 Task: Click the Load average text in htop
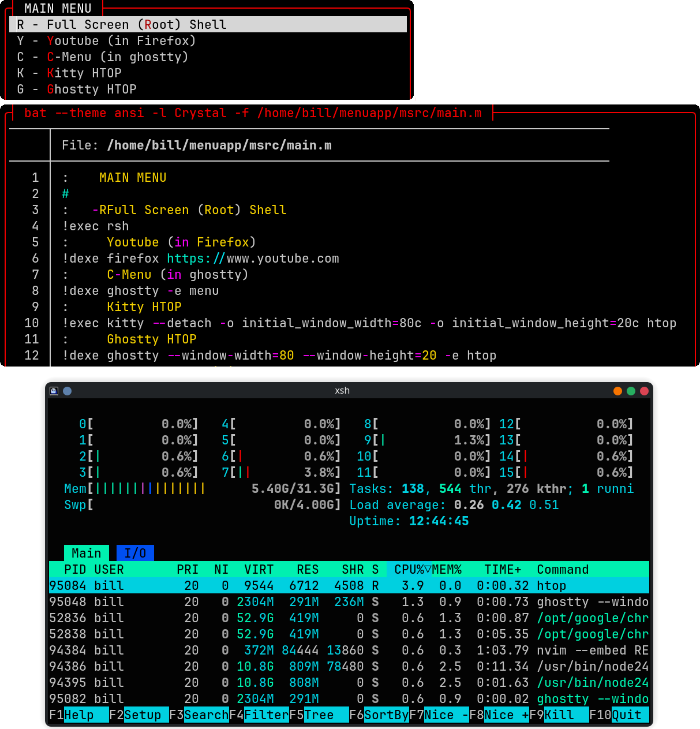(454, 504)
